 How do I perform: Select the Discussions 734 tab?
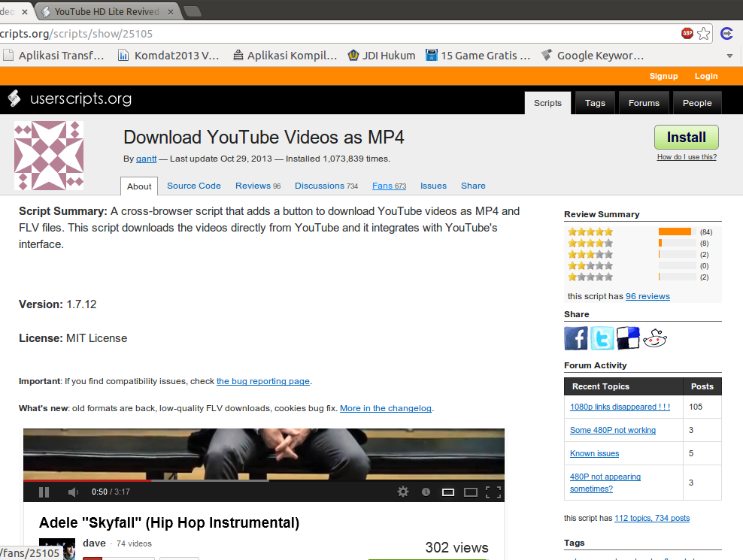point(326,186)
